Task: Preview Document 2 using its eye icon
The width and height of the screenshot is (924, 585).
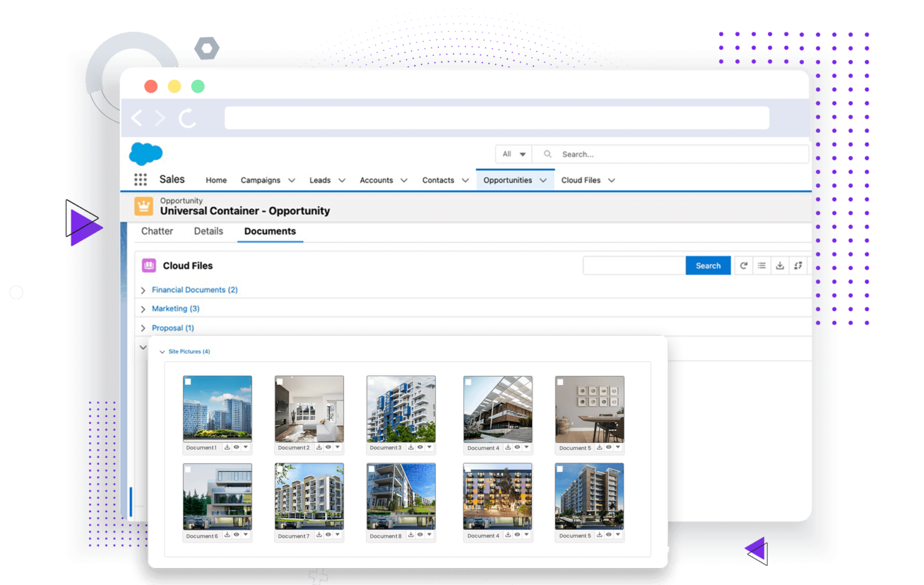Action: [328, 447]
